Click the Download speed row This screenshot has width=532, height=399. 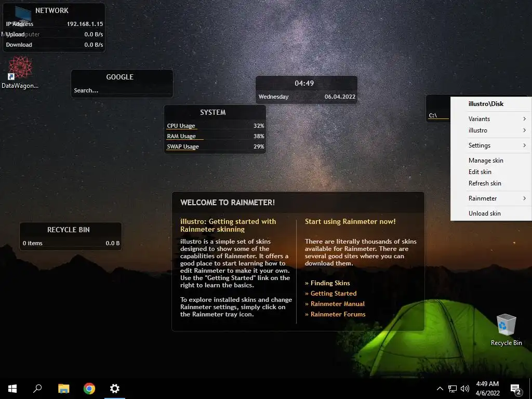[54, 45]
